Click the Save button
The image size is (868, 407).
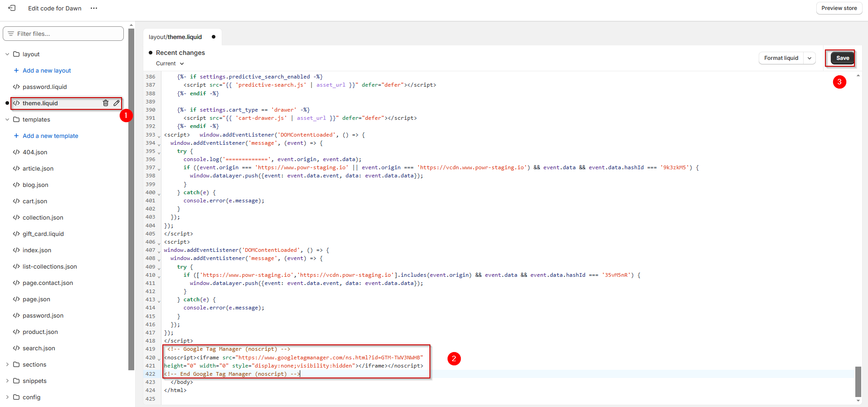[843, 58]
